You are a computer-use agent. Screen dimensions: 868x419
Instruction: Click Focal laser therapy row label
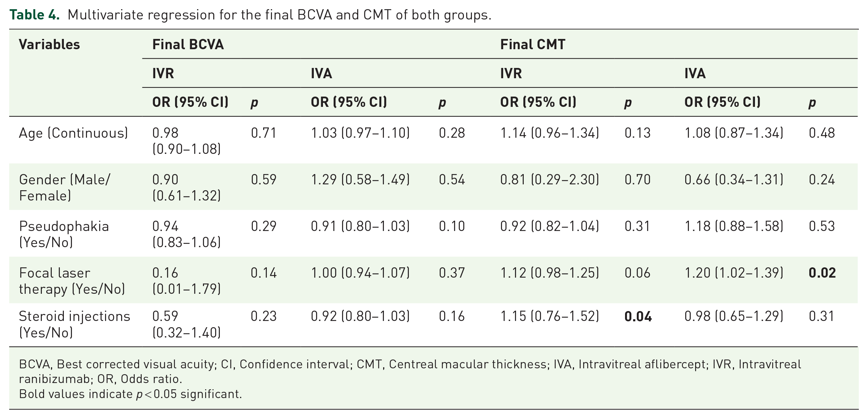[72, 281]
